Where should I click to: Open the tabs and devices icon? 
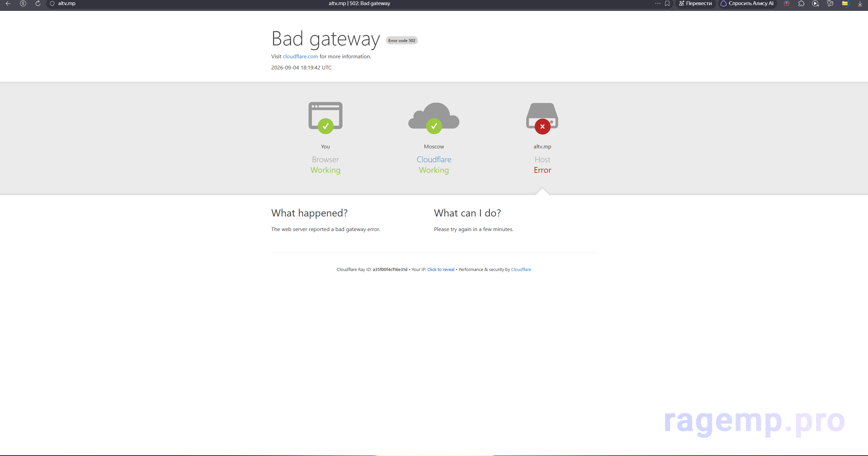(x=830, y=3)
